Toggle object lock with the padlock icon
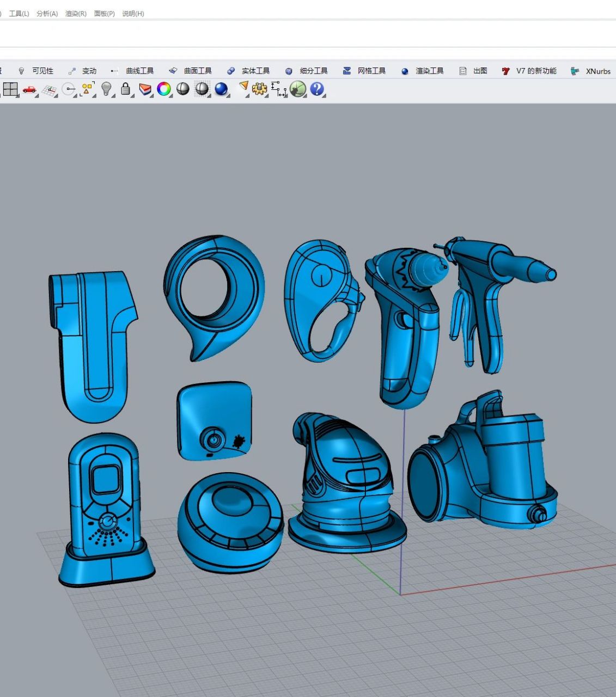Image resolution: width=616 pixels, height=697 pixels. coord(125,89)
